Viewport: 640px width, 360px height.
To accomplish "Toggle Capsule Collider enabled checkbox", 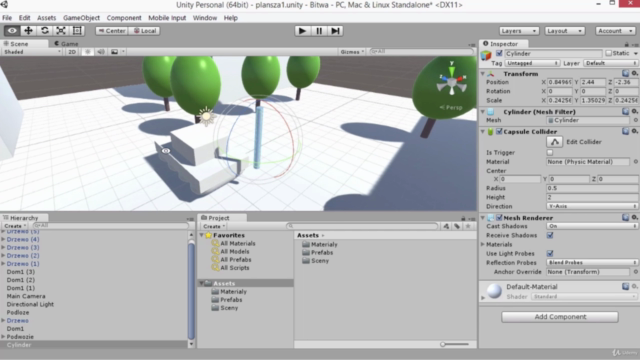I will 499,131.
